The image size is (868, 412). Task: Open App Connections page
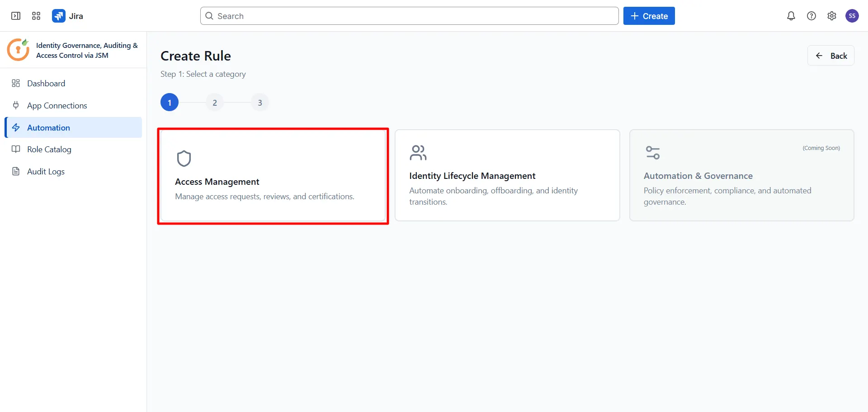(73, 105)
